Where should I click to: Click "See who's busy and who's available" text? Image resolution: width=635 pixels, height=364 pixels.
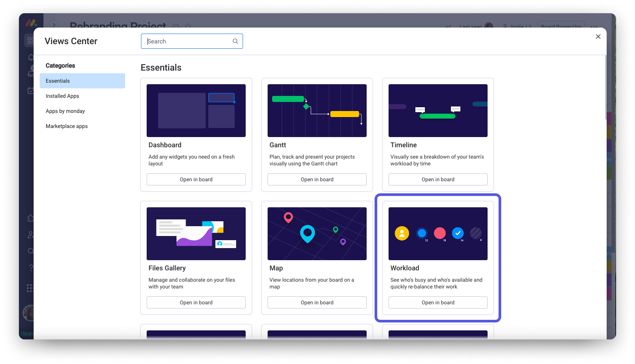click(x=437, y=283)
